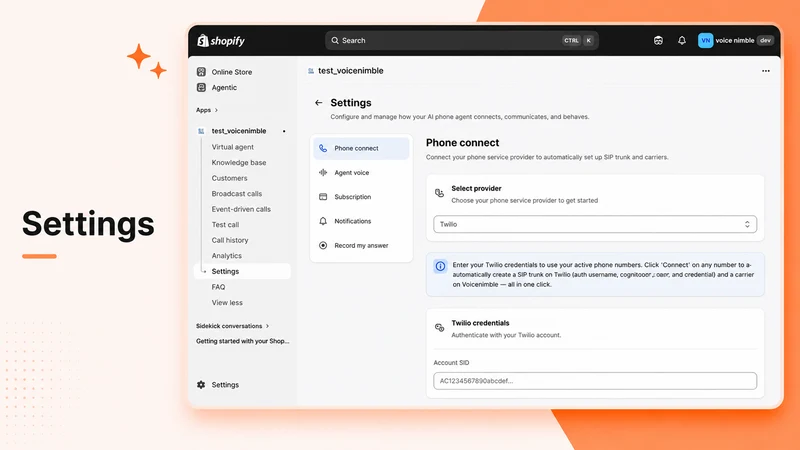Click the CTRL K shortcut badge
The image size is (800, 450).
(x=578, y=40)
